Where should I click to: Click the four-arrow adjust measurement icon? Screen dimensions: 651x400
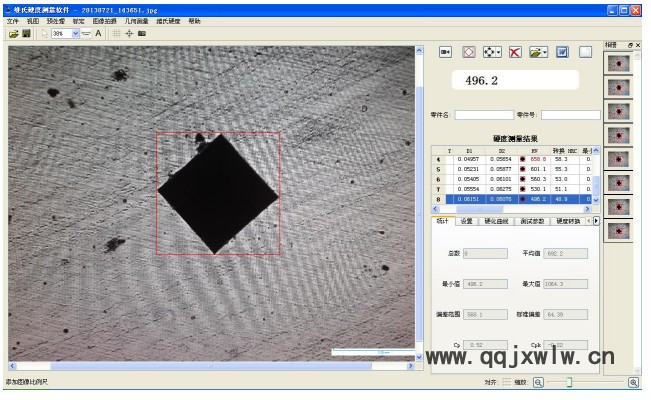[x=489, y=52]
